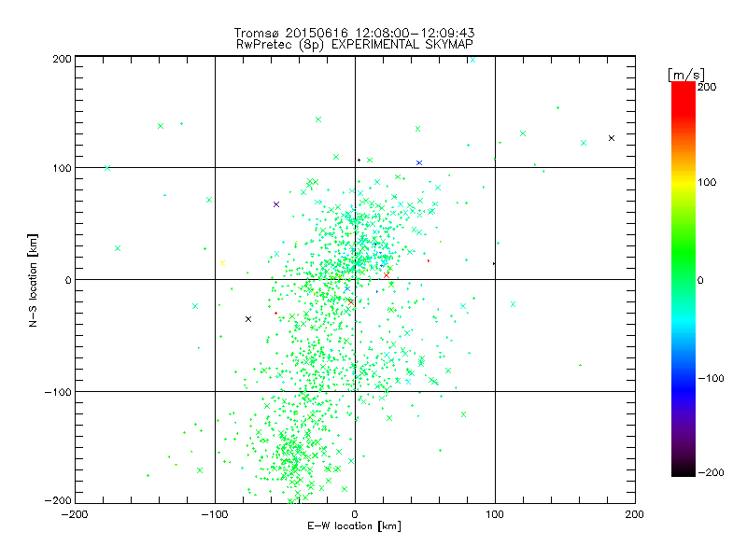Select the '[m/s]' colorbar unit label
The image size is (747, 560).
[685, 75]
